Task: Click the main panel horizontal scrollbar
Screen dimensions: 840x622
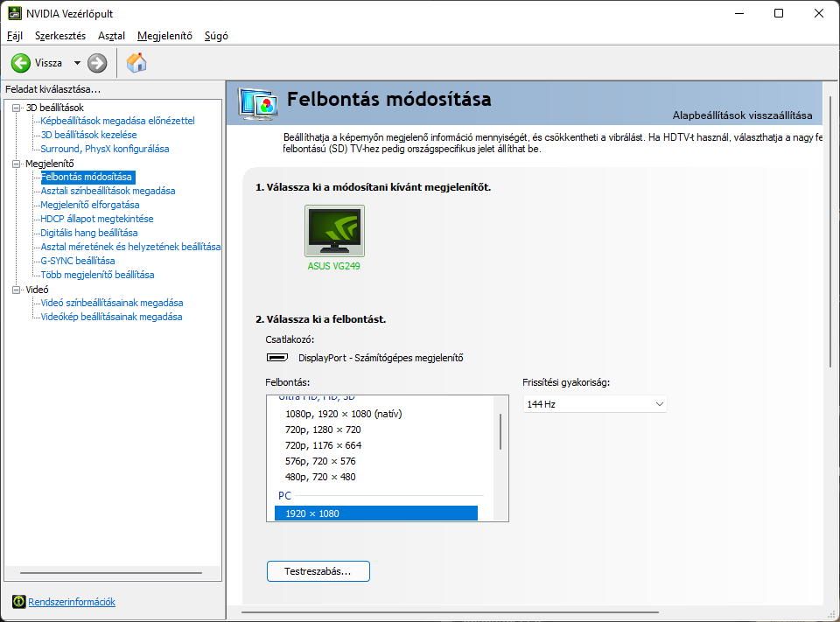Action: pyautogui.click(x=450, y=612)
